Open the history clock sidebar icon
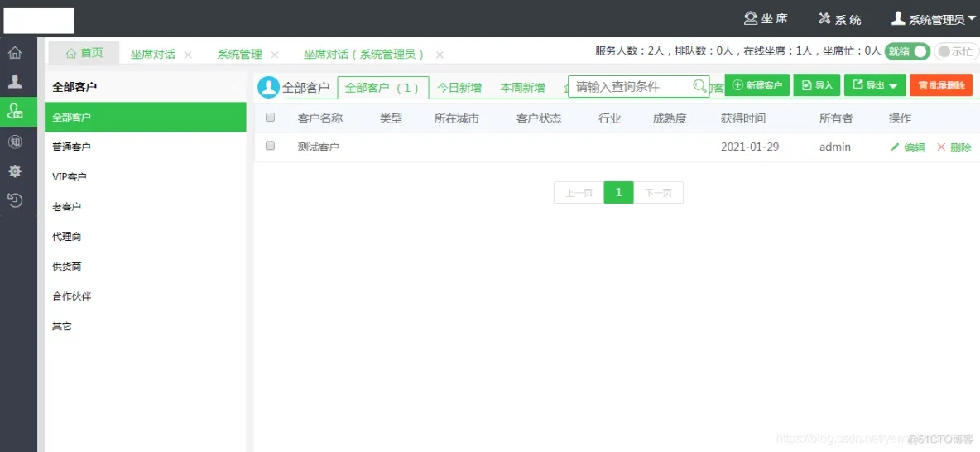The height and width of the screenshot is (452, 980). coord(15,200)
